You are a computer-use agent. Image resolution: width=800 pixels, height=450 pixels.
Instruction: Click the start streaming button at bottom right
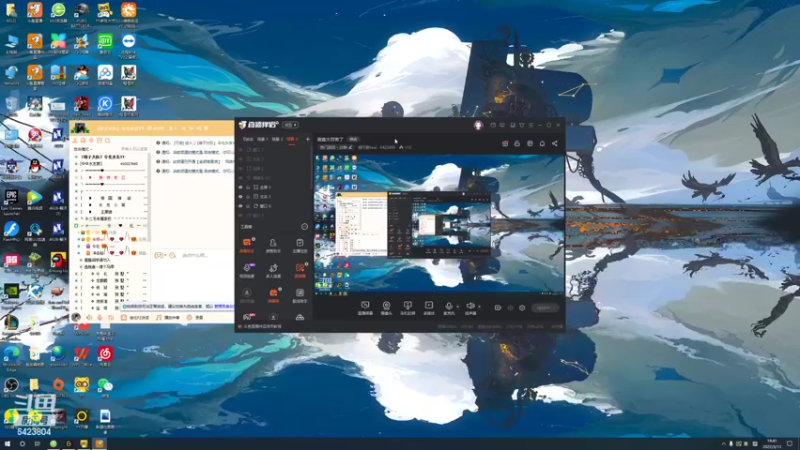coord(545,308)
